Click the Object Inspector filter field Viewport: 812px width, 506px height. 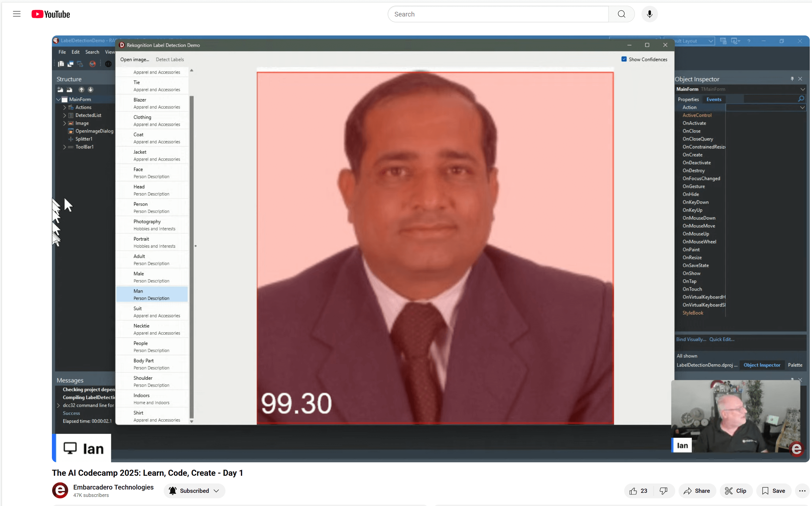[x=771, y=99]
